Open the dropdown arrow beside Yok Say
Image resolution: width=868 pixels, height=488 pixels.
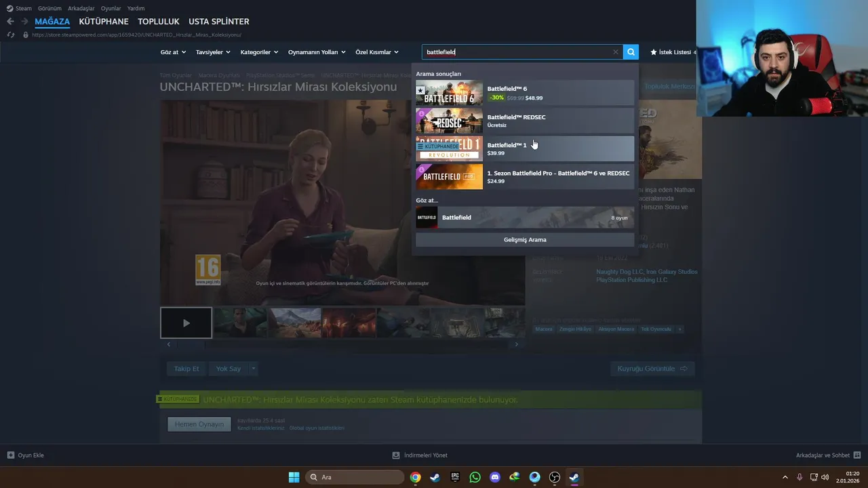[x=254, y=369]
